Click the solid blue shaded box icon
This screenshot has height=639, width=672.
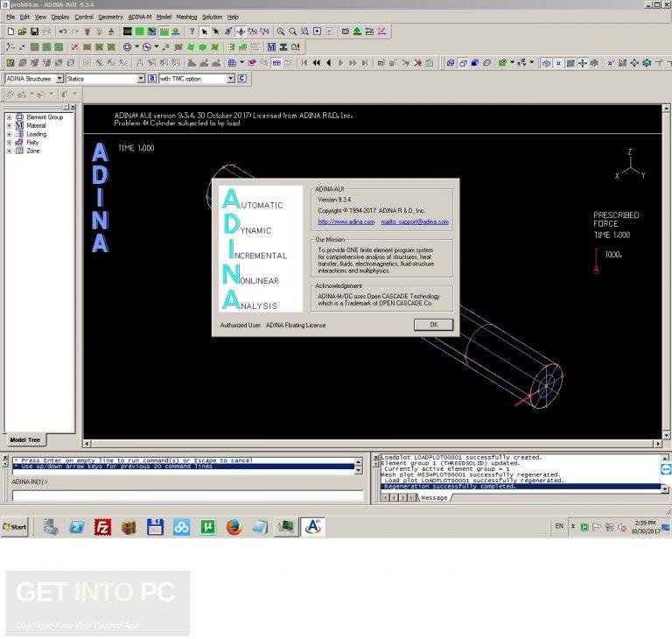475,63
